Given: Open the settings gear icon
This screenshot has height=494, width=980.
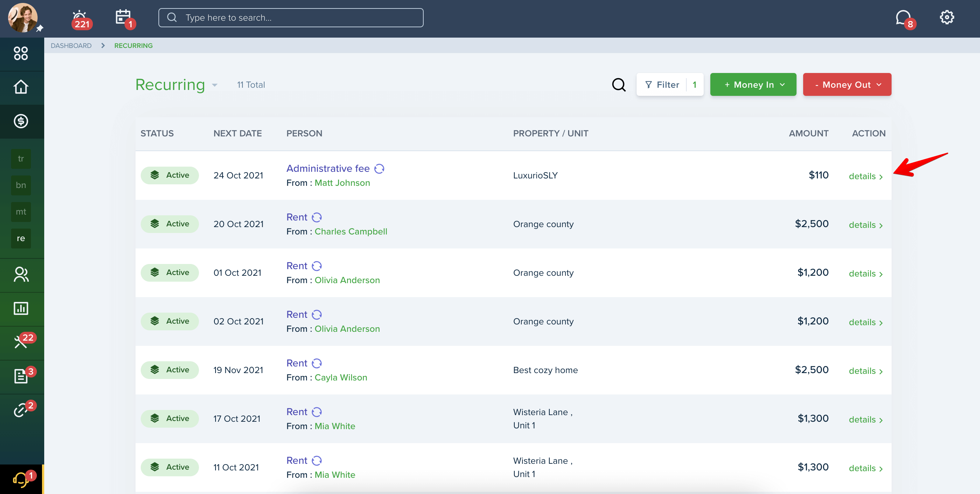Looking at the screenshot, I should point(946,17).
